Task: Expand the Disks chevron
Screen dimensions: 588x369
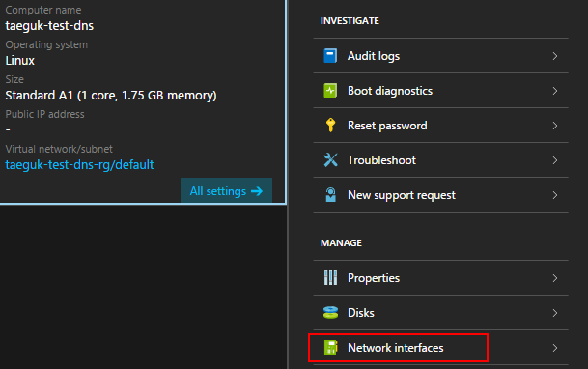Action: click(555, 313)
